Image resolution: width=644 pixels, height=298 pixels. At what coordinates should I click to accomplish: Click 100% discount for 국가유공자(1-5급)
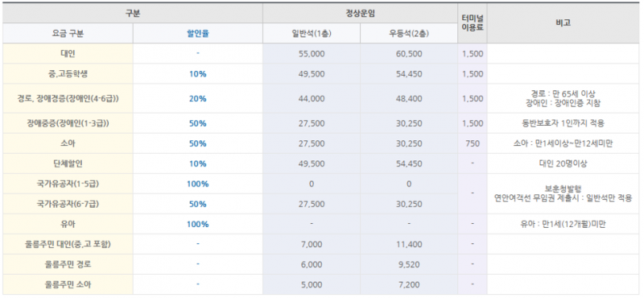[x=197, y=184]
